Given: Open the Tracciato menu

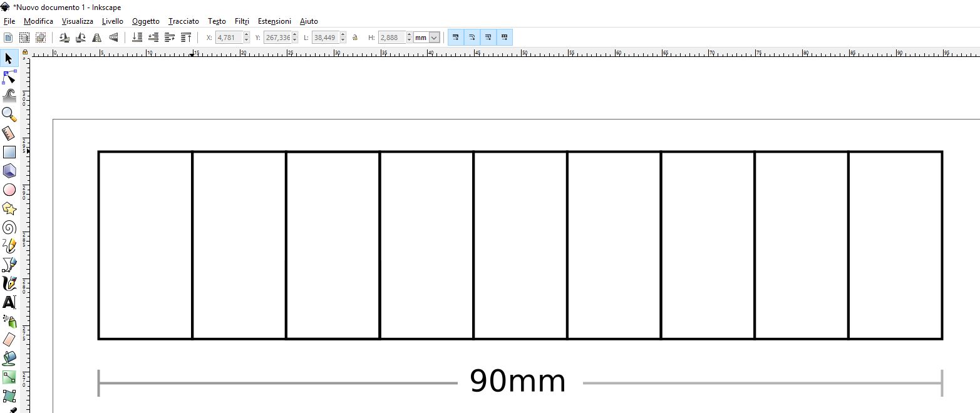Looking at the screenshot, I should coord(183,21).
